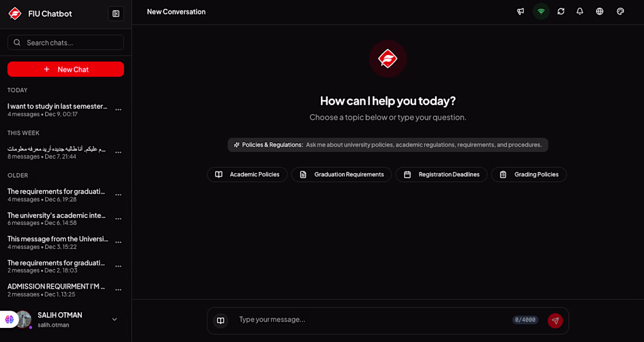The width and height of the screenshot is (644, 342).
Task: Click the salih.otman username text
Action: (x=53, y=325)
